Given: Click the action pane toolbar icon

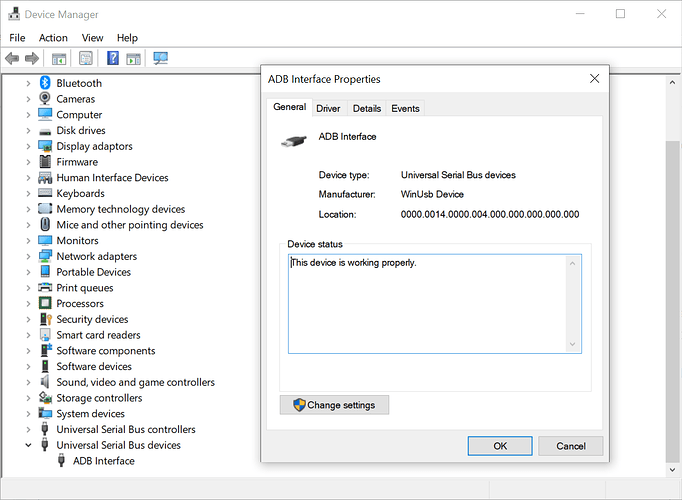Looking at the screenshot, I should pos(134,58).
